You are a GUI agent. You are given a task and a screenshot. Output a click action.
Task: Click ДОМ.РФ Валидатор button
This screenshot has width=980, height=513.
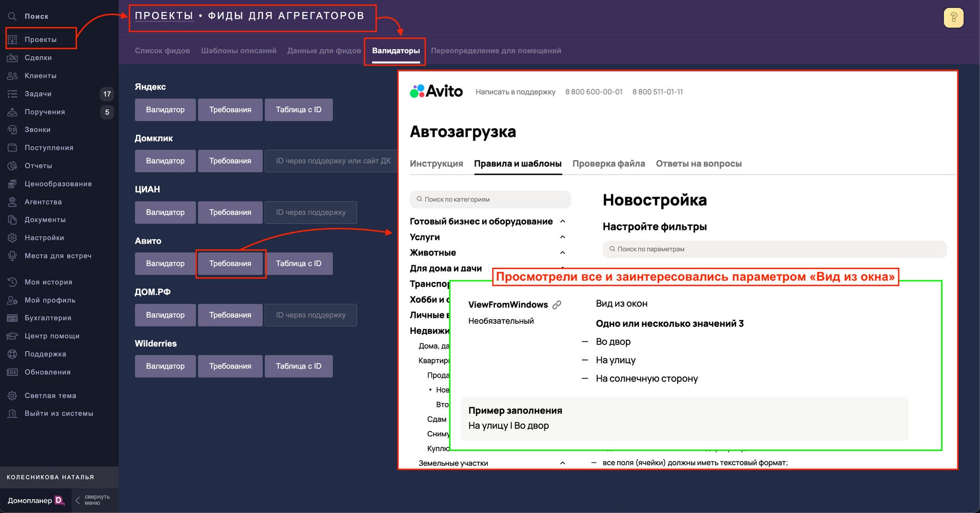click(165, 315)
